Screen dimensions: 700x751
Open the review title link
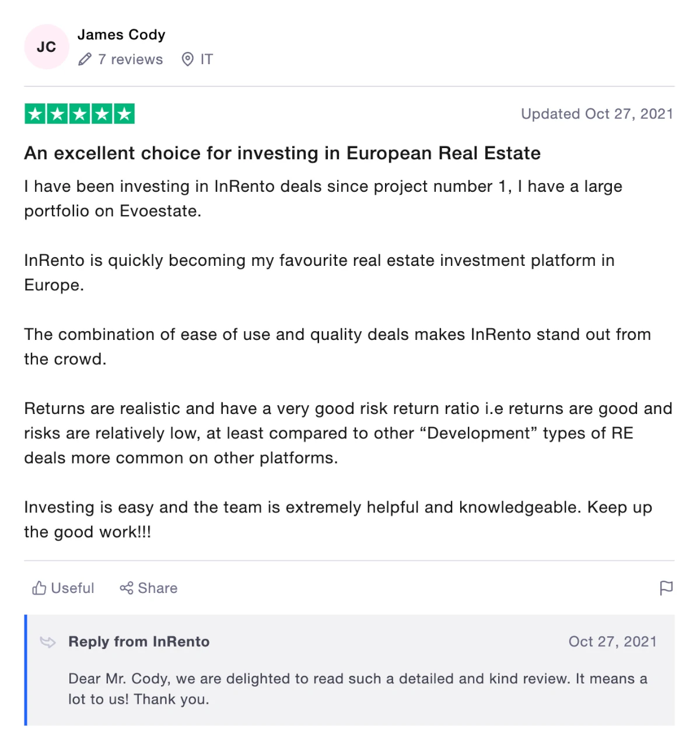click(282, 153)
